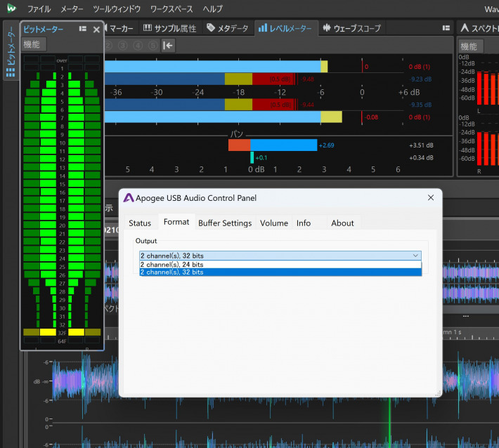The width and height of the screenshot is (499, 448).
Task: Close the Apogee USB Audio Control Panel
Action: (431, 198)
